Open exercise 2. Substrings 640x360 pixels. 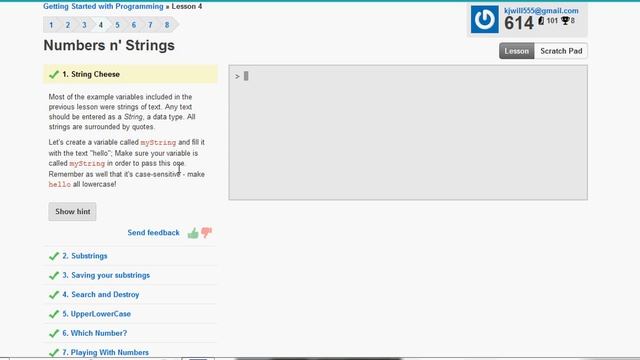pyautogui.click(x=85, y=256)
